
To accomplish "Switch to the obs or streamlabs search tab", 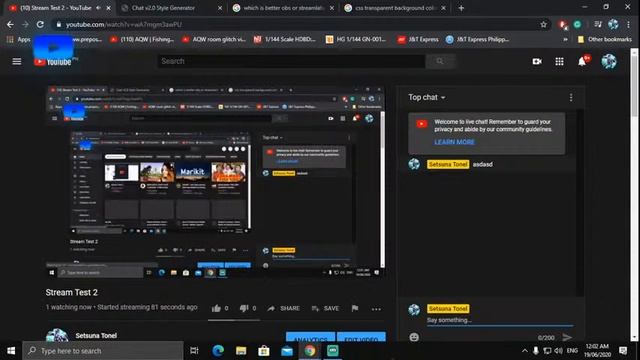I will click(283, 8).
